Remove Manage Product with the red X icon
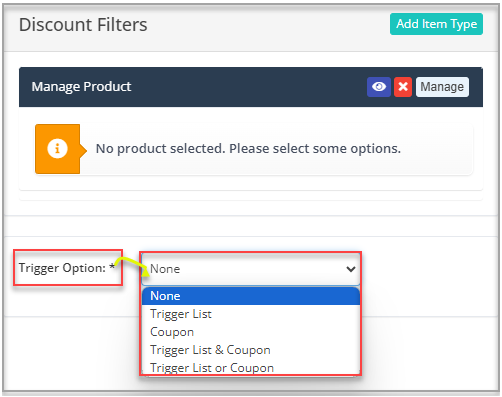This screenshot has width=502, height=397. pos(403,87)
